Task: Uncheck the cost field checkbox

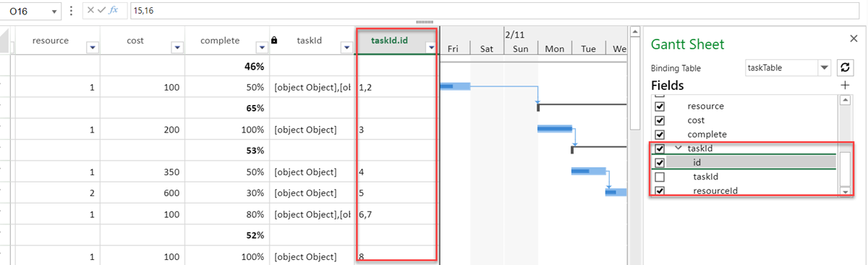Action: point(659,120)
